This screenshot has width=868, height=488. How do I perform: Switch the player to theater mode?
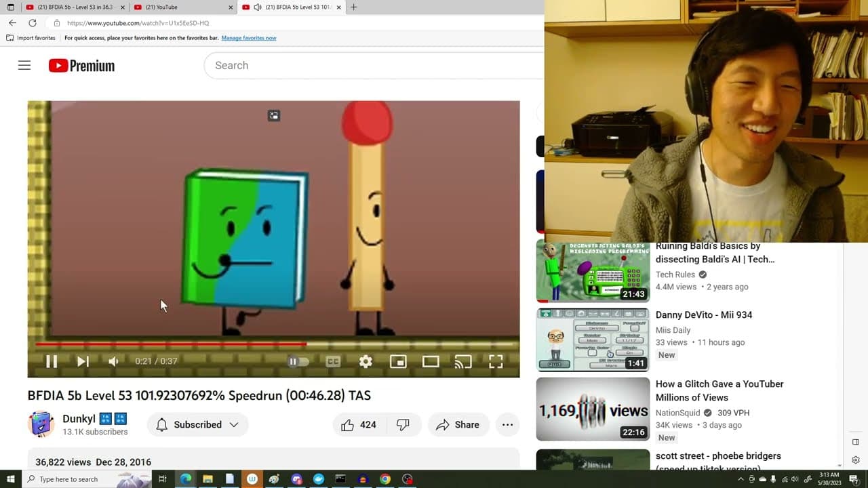(431, 361)
